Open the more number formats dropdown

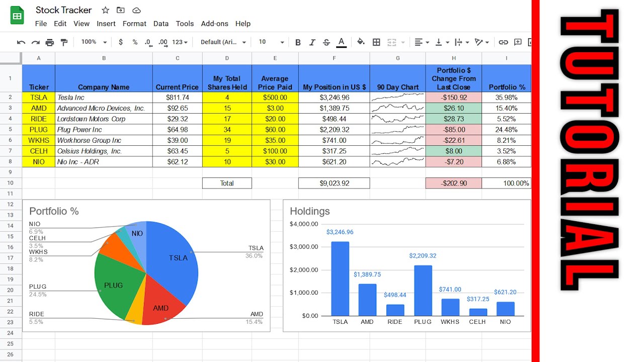(180, 42)
